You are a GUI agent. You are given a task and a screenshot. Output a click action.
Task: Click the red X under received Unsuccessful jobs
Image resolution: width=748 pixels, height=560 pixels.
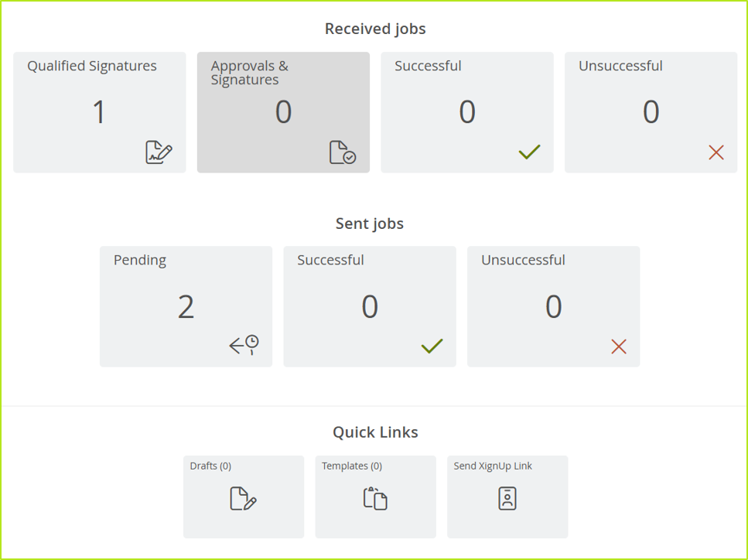[715, 152]
